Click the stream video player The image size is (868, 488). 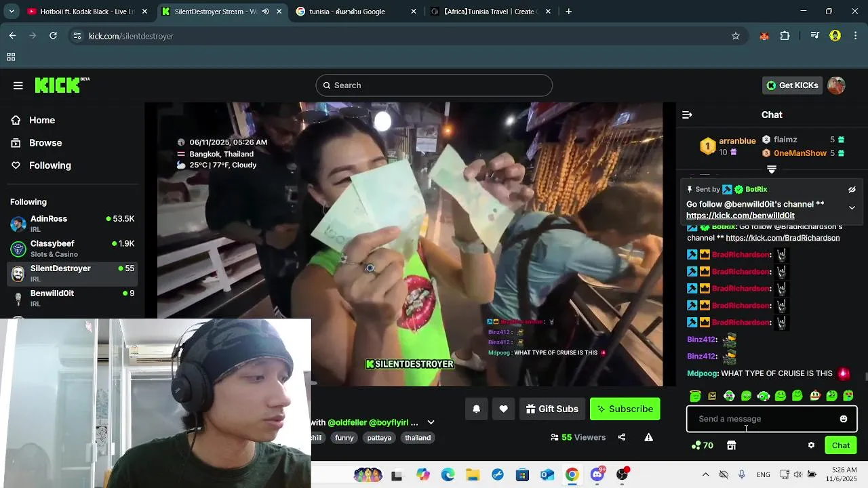click(x=410, y=244)
